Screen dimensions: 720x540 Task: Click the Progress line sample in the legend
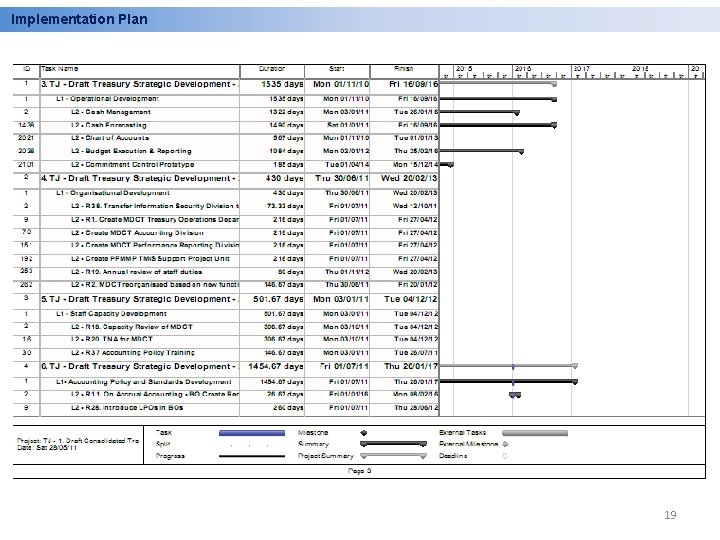(x=252, y=456)
